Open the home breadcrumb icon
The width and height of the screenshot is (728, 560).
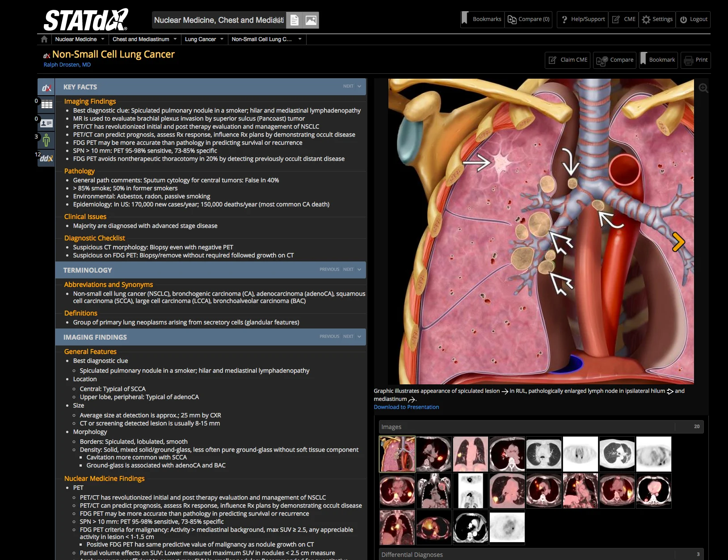[x=44, y=39]
